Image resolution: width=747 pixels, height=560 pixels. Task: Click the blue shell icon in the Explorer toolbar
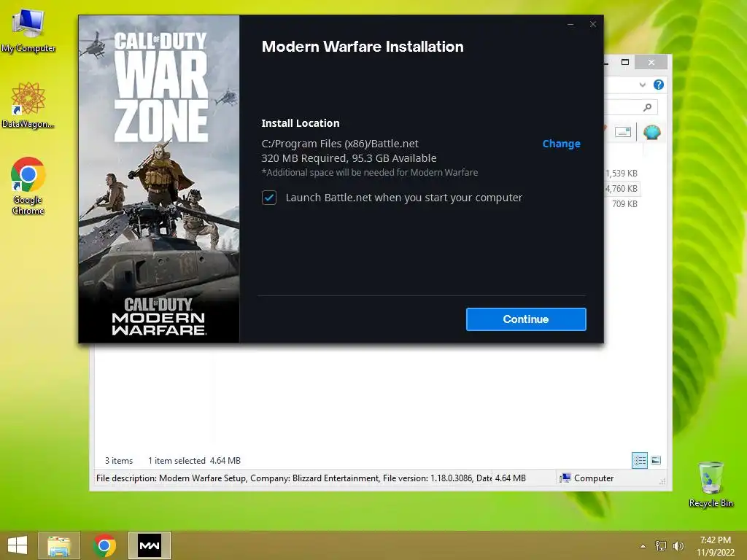coord(651,132)
